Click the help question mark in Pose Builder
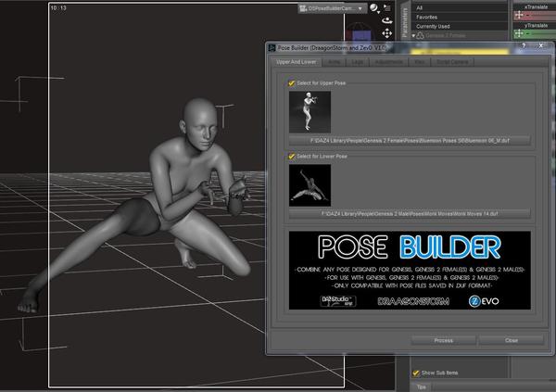Screen dimensions: 556x392 [524, 45]
